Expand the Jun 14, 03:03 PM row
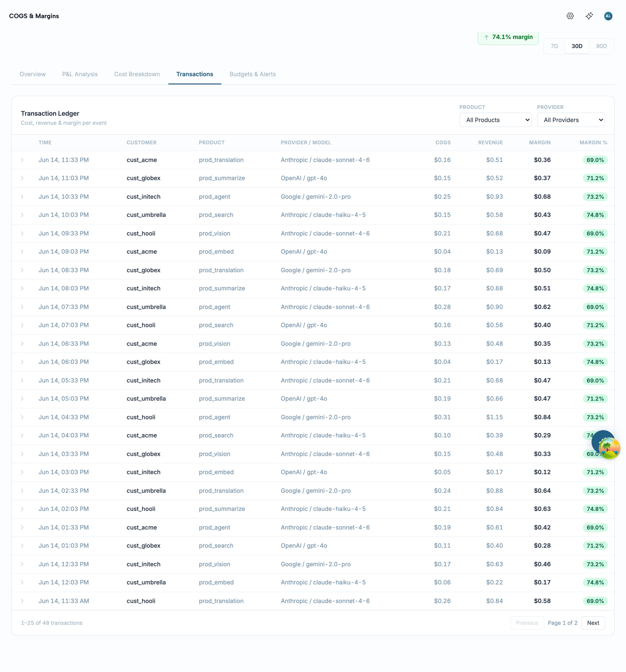 22,472
